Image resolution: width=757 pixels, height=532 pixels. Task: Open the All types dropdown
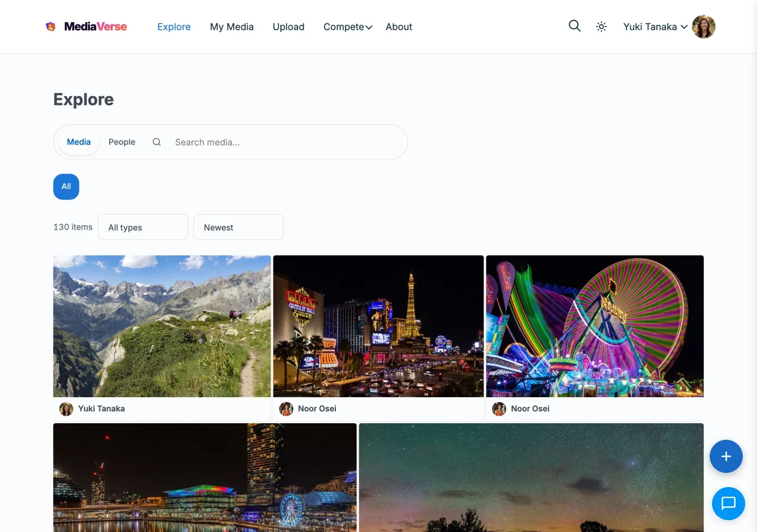coord(143,227)
